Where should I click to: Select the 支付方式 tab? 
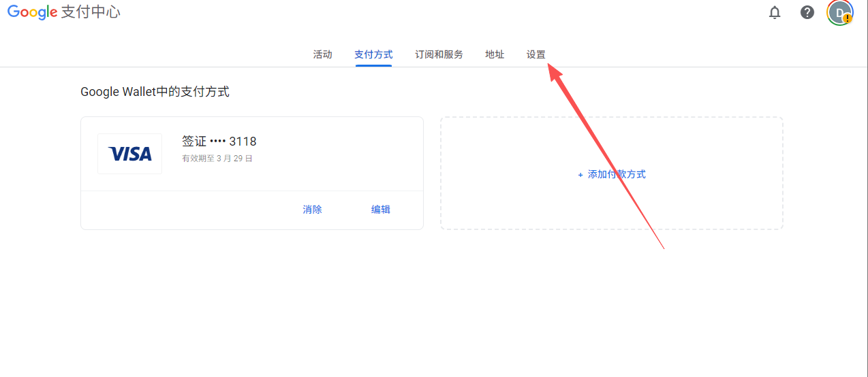373,54
